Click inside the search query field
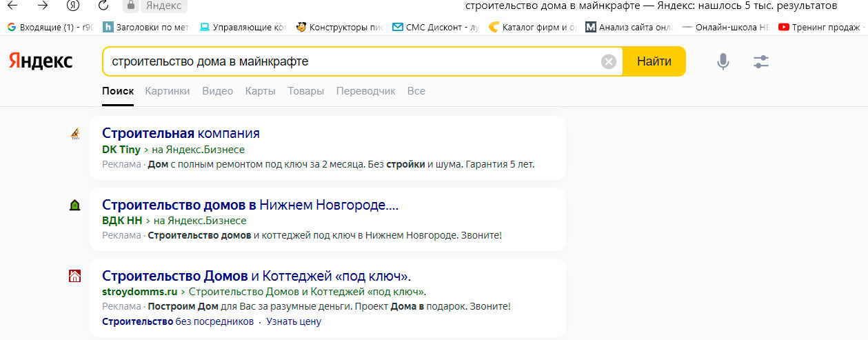Image resolution: width=868 pixels, height=340 pixels. point(345,61)
